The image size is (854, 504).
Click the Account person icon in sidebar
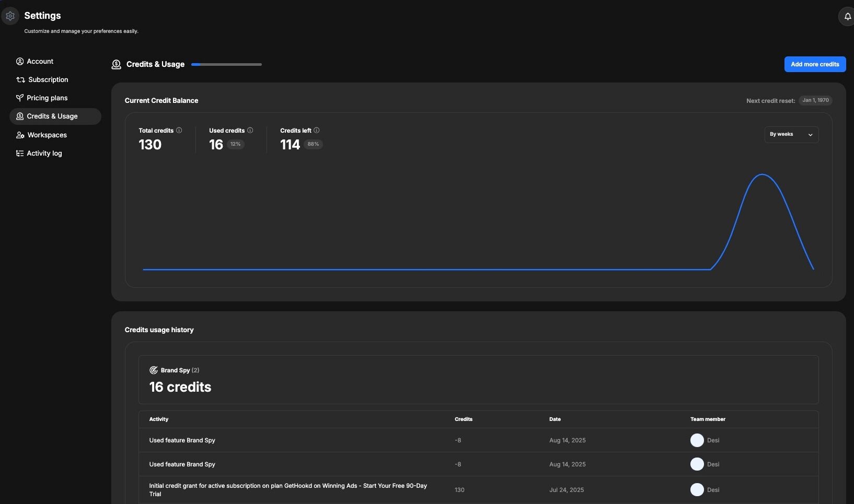[x=20, y=62]
